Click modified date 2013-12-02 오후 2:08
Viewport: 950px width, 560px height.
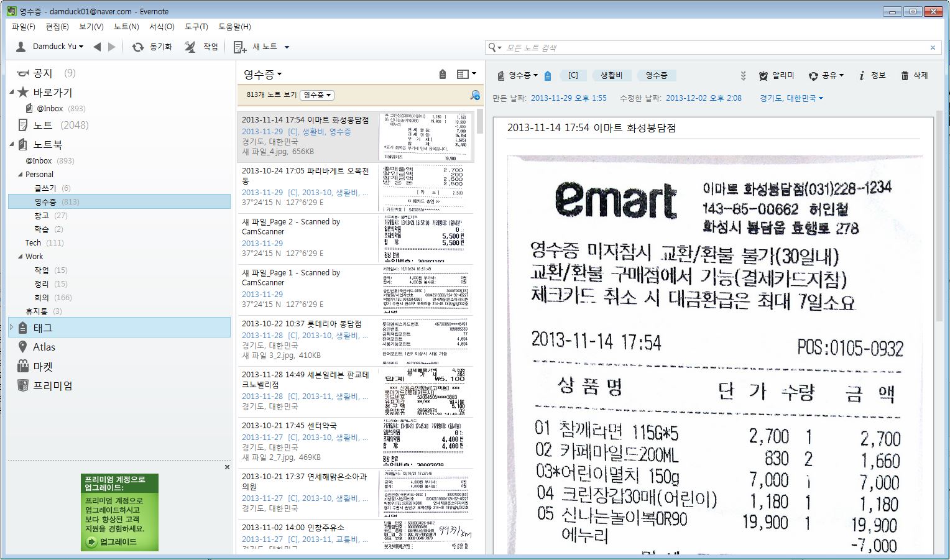(704, 98)
